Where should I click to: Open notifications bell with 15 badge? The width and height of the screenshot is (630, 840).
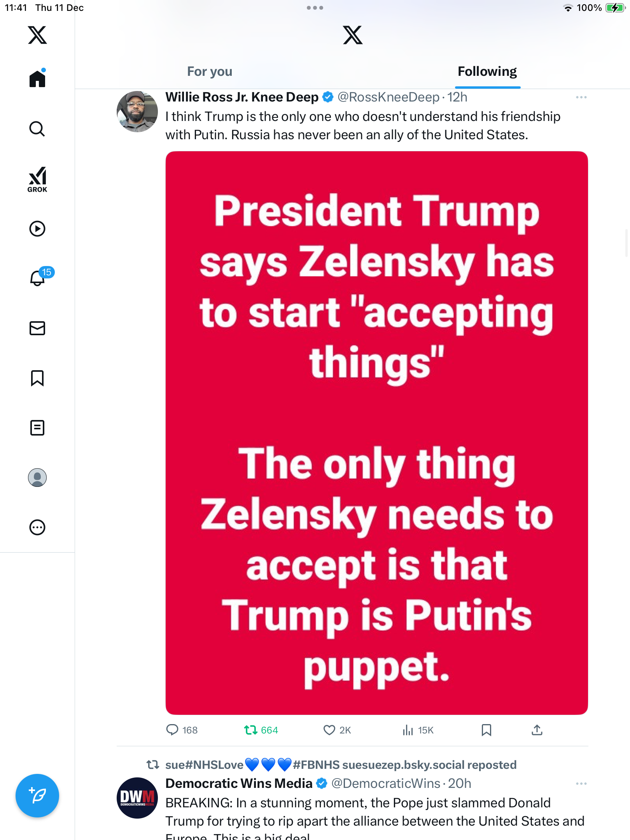pyautogui.click(x=38, y=278)
